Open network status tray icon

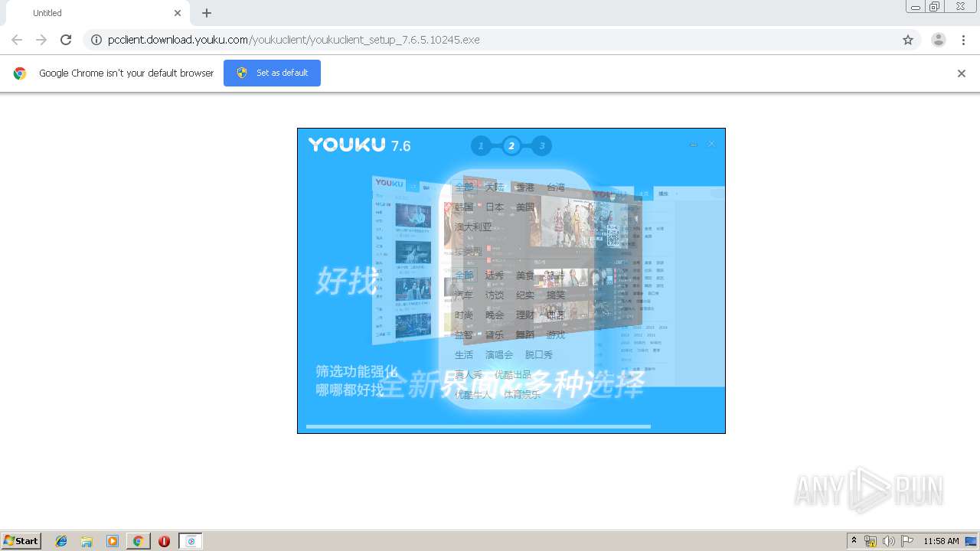coord(871,541)
